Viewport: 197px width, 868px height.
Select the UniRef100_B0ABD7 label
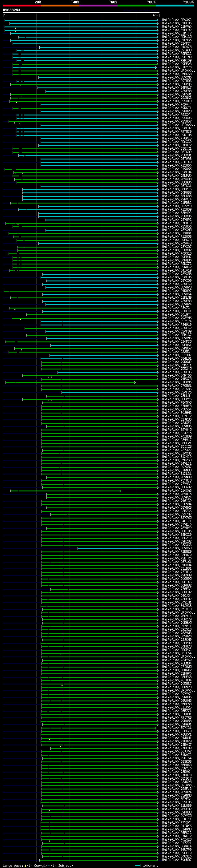point(177,860)
